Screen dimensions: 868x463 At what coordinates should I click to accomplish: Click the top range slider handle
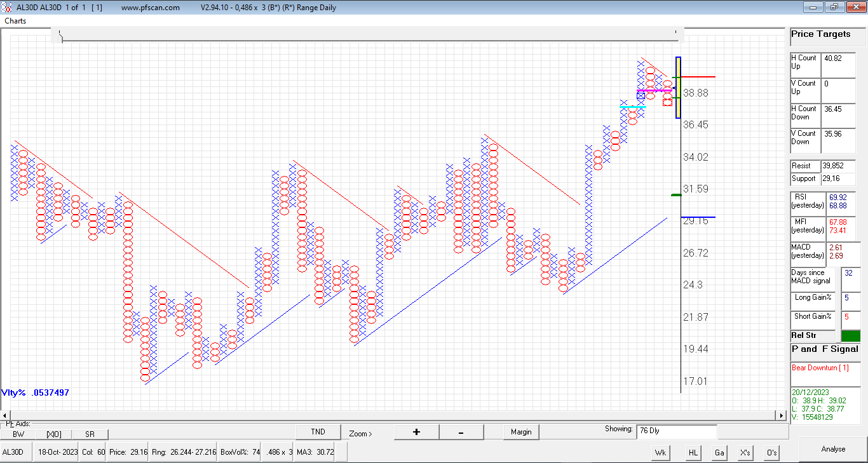tap(60, 36)
